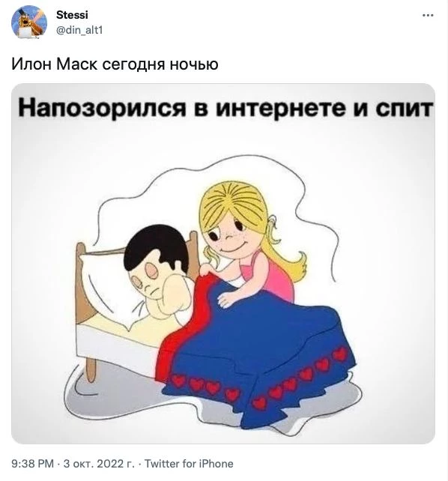Click the sleeping man's black hair
The image size is (448, 481).
pyautogui.click(x=157, y=247)
